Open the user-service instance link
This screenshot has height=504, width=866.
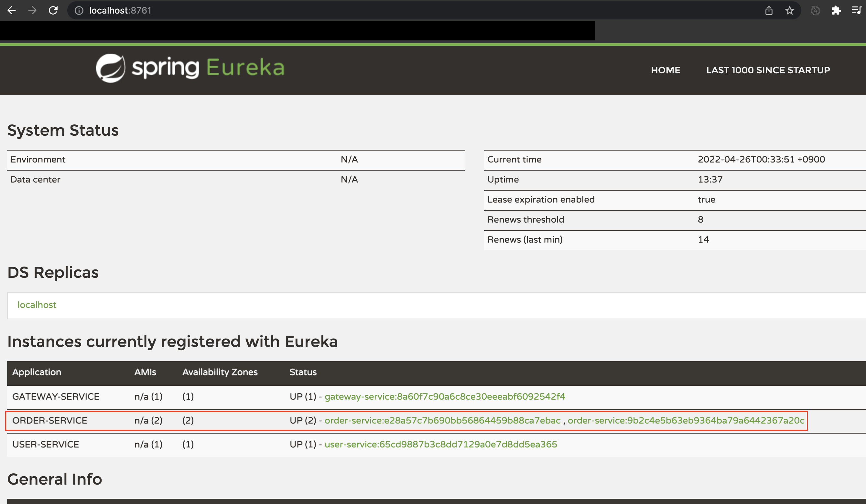coord(440,445)
